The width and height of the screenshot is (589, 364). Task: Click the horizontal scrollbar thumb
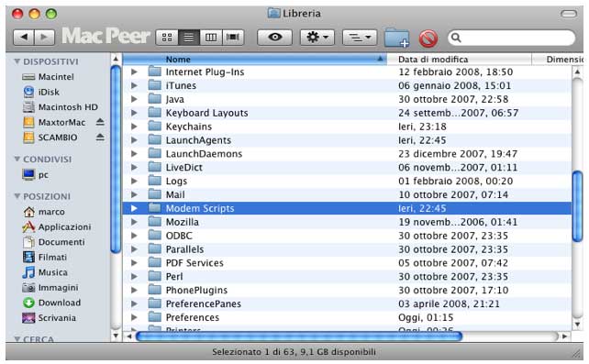pyautogui.click(x=299, y=336)
